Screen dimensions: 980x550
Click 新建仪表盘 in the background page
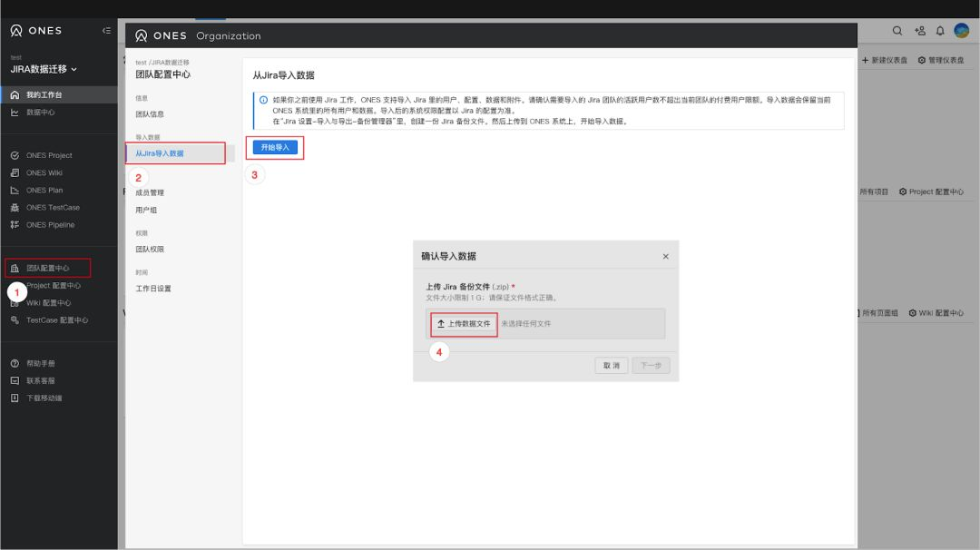coord(885,61)
